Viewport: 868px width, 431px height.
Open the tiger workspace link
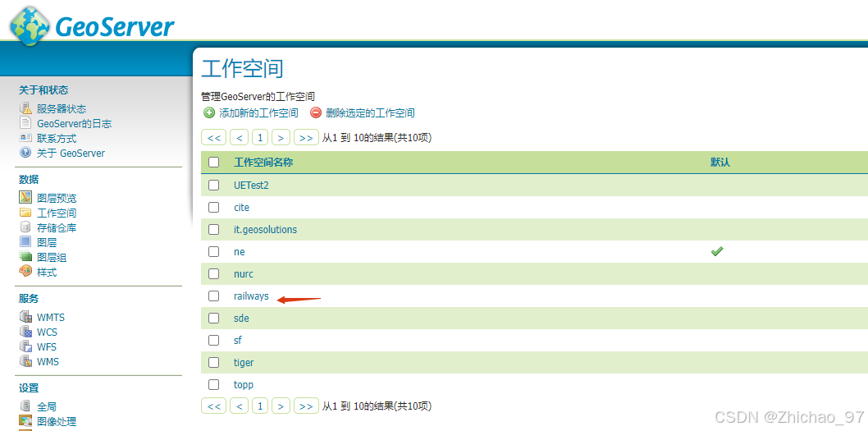pos(244,362)
